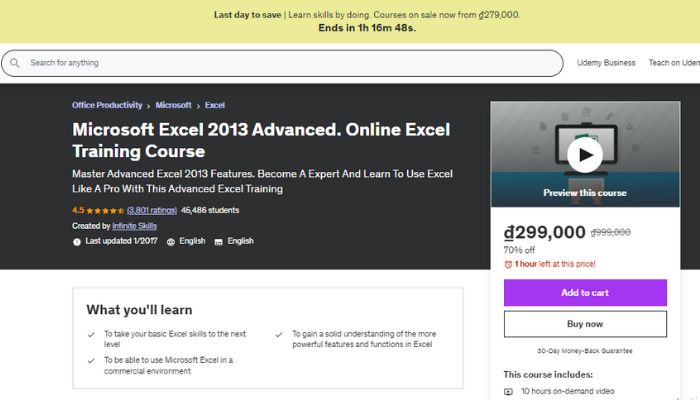
Task: Open the Udemy Business link
Action: [x=606, y=63]
